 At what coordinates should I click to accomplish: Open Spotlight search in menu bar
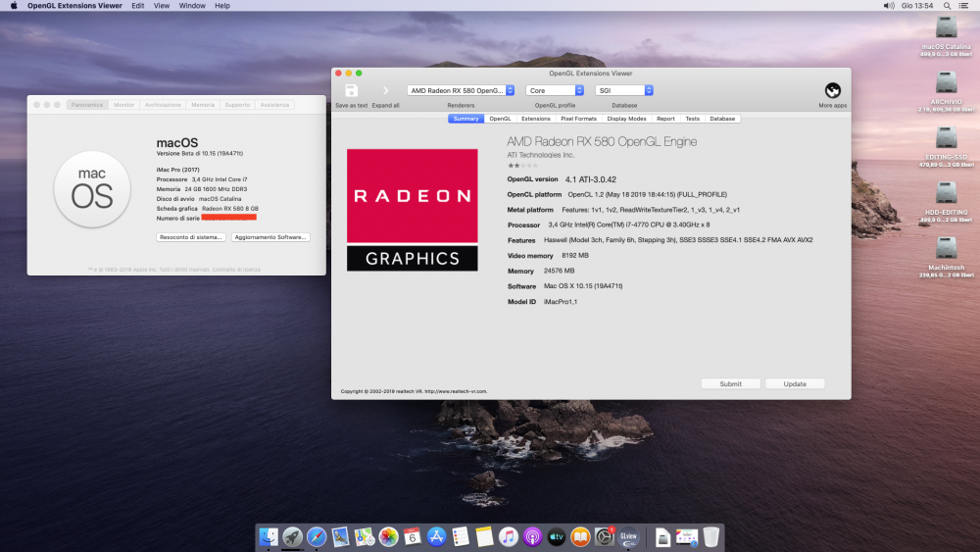tap(947, 6)
